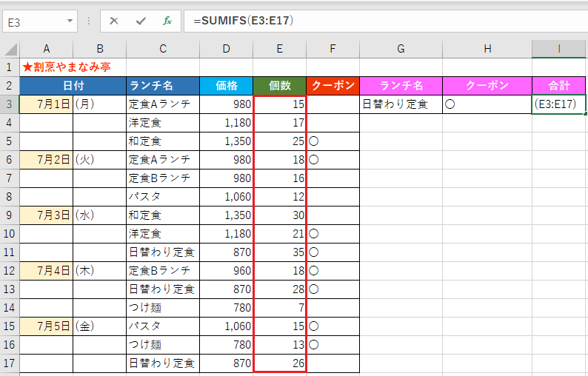588x376 pixels.
Task: Select column C header
Action: (163, 49)
